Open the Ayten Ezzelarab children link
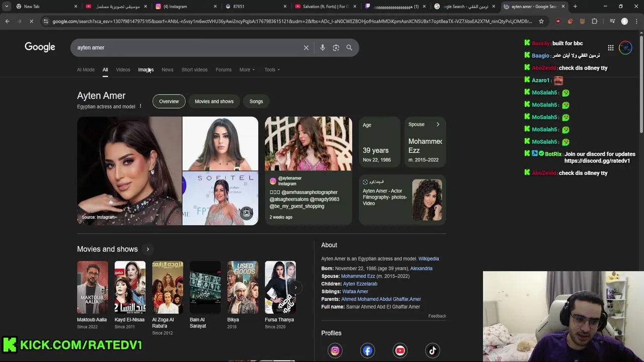The image size is (644, 362). (360, 284)
